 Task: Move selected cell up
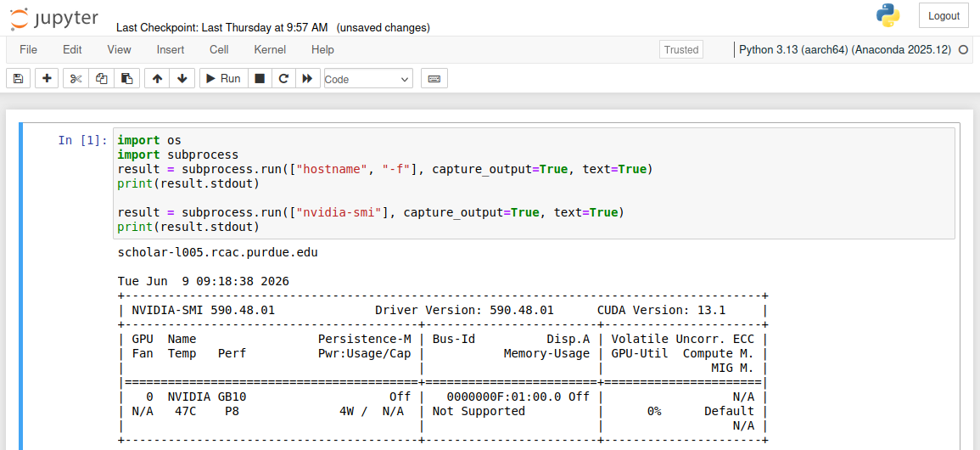click(x=158, y=79)
